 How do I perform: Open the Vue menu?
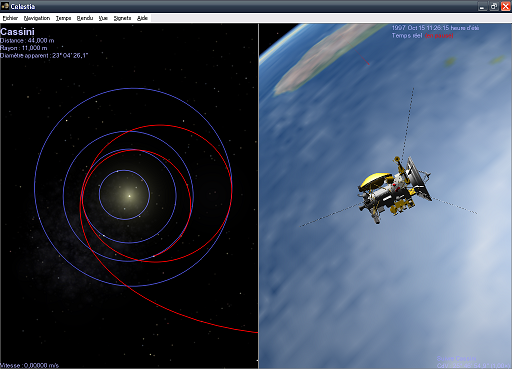click(103, 18)
